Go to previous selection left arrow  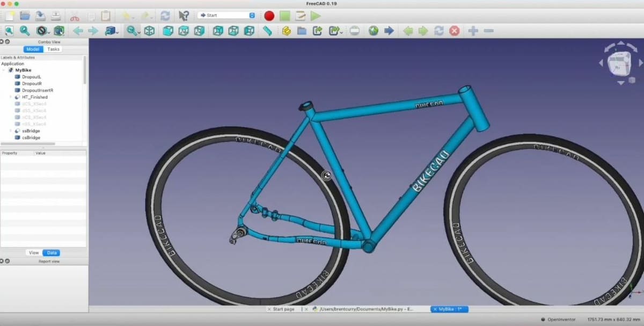[x=78, y=31]
